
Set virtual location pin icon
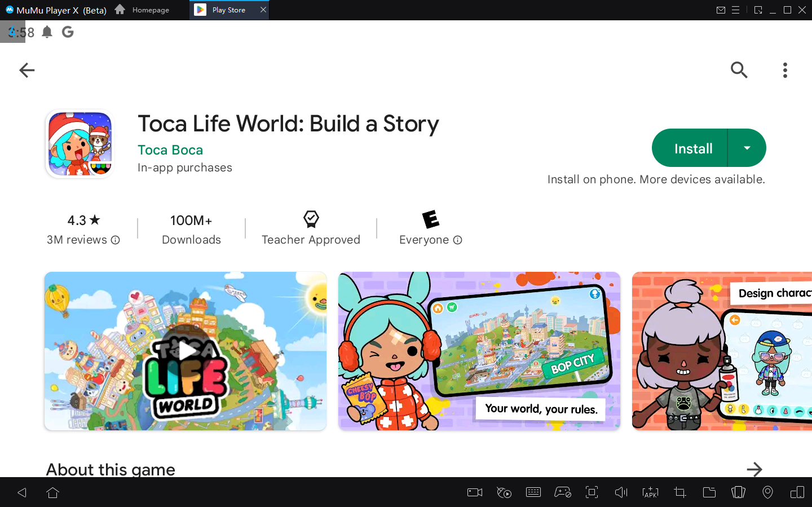coord(767,492)
